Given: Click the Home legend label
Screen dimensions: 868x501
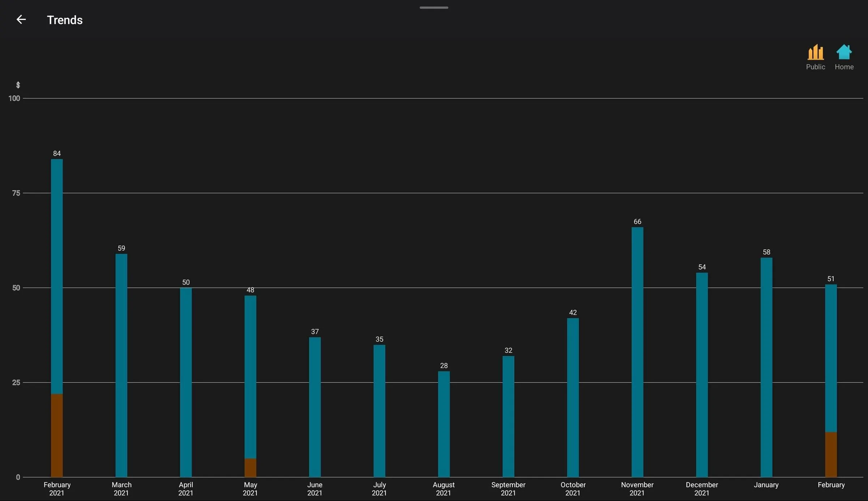Looking at the screenshot, I should click(x=844, y=67).
